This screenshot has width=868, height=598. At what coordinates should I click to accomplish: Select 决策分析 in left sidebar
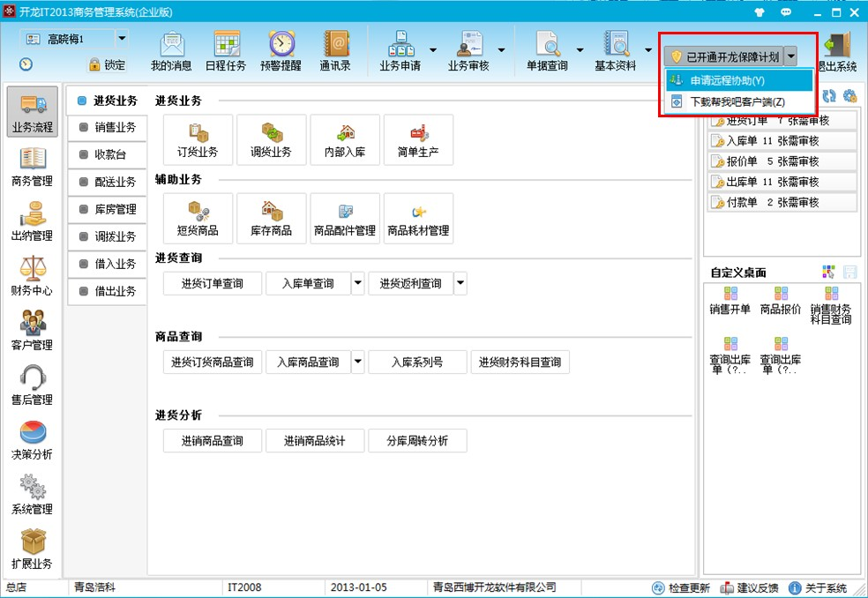coord(33,441)
